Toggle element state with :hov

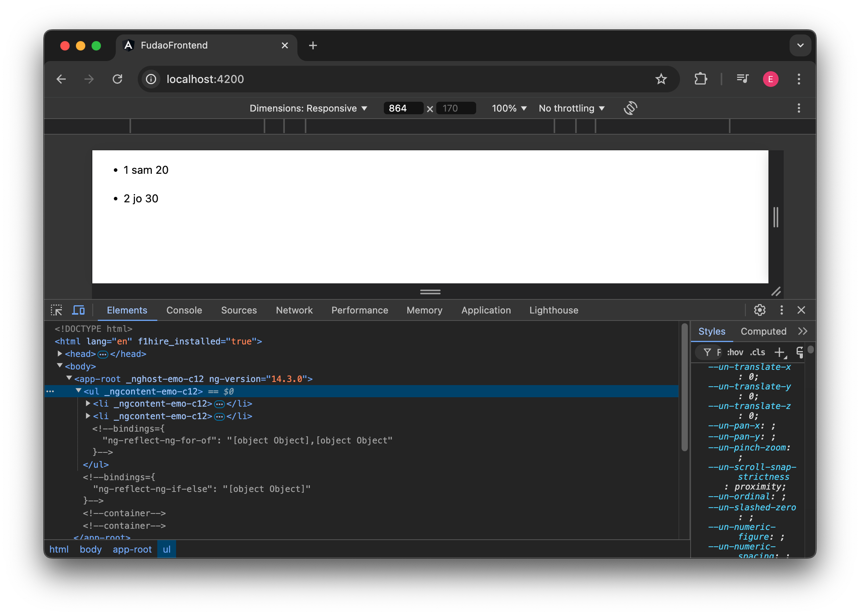tap(735, 352)
